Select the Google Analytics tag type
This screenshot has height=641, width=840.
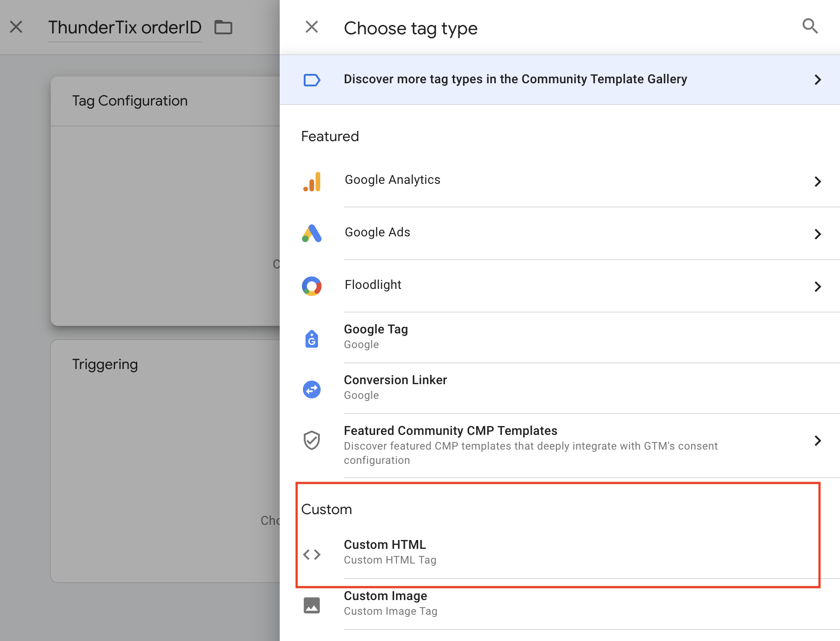click(x=560, y=181)
